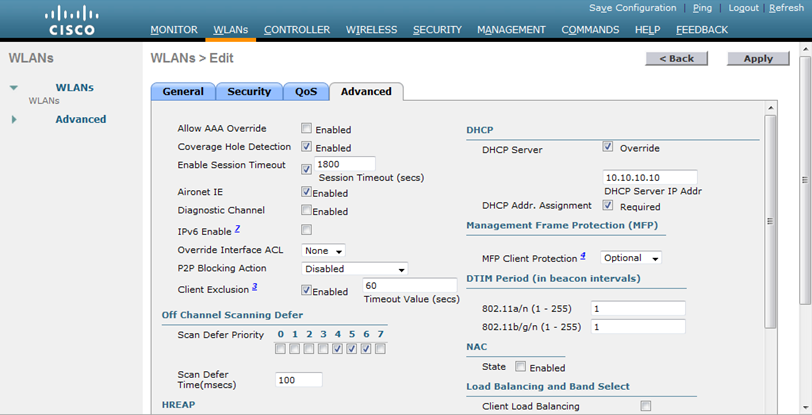Open the P2P Blocking Action dropdown

click(354, 269)
